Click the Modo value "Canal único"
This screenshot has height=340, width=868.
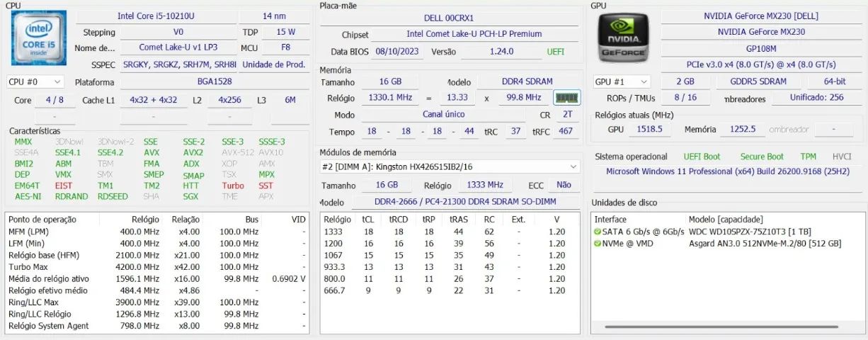[x=444, y=115]
